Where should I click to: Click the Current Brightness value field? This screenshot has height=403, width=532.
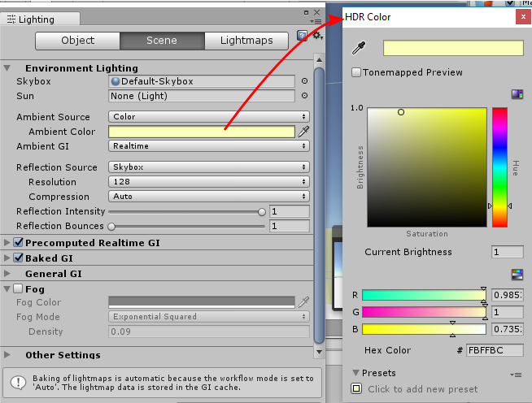[x=508, y=252]
